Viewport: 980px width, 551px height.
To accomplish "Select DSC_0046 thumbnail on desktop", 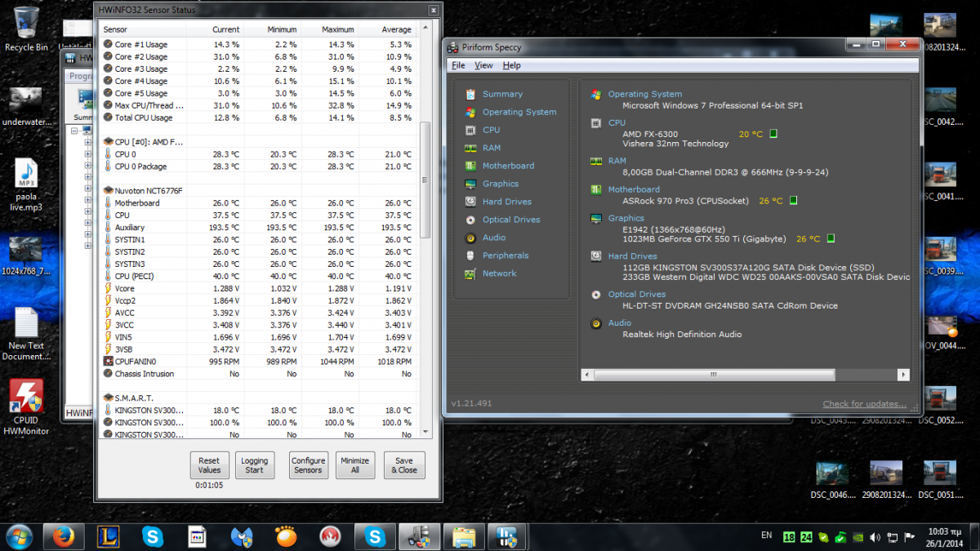I will point(832,480).
